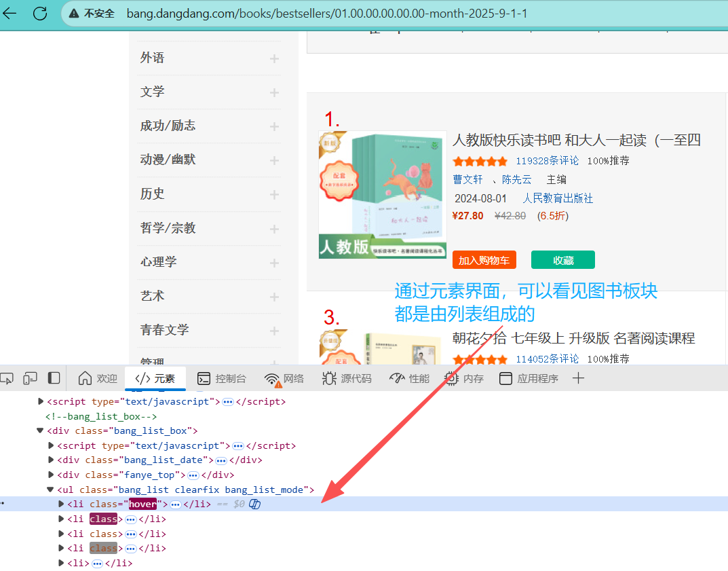Toggle device emulation in DevTools
Viewport: 728px width, 571px height.
click(x=30, y=379)
